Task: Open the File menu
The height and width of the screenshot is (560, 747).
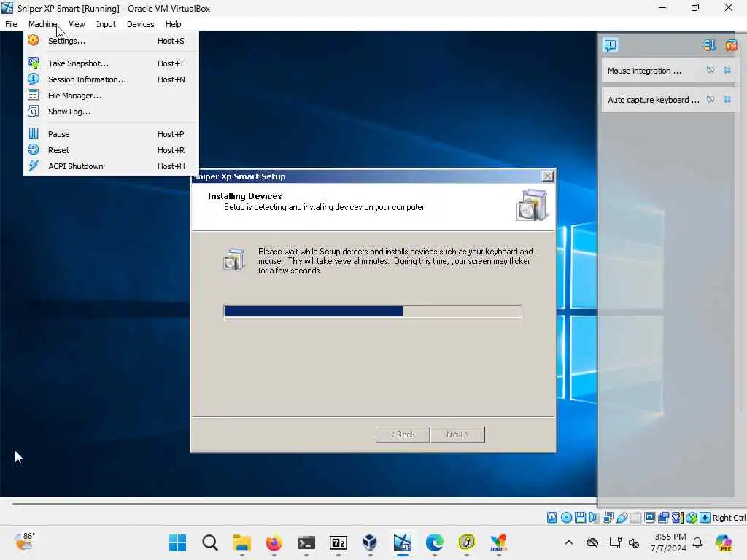Action: [x=11, y=24]
